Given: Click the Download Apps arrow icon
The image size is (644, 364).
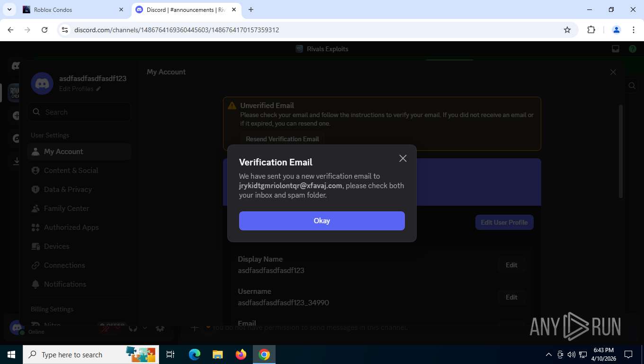Looking at the screenshot, I should 17,162.
